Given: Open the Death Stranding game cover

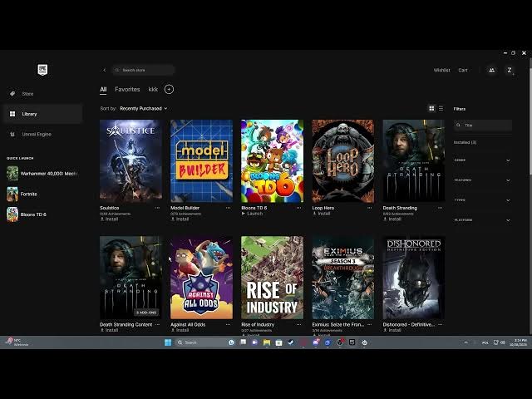Looking at the screenshot, I should click(414, 160).
